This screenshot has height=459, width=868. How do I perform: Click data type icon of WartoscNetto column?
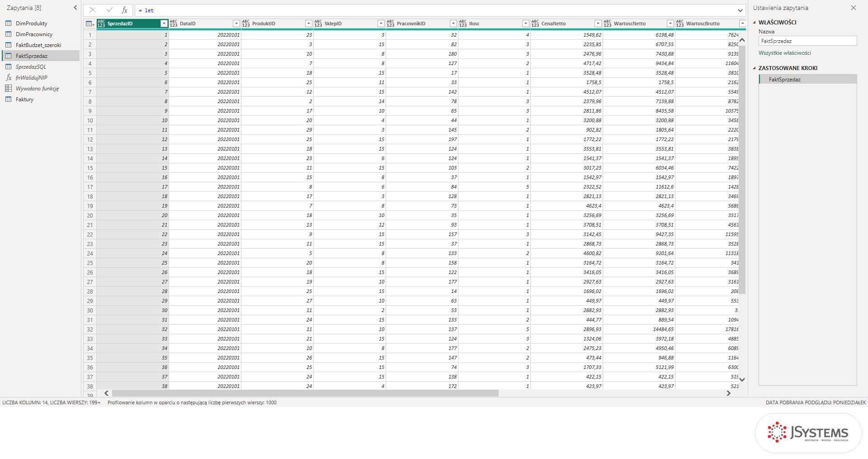(x=608, y=24)
